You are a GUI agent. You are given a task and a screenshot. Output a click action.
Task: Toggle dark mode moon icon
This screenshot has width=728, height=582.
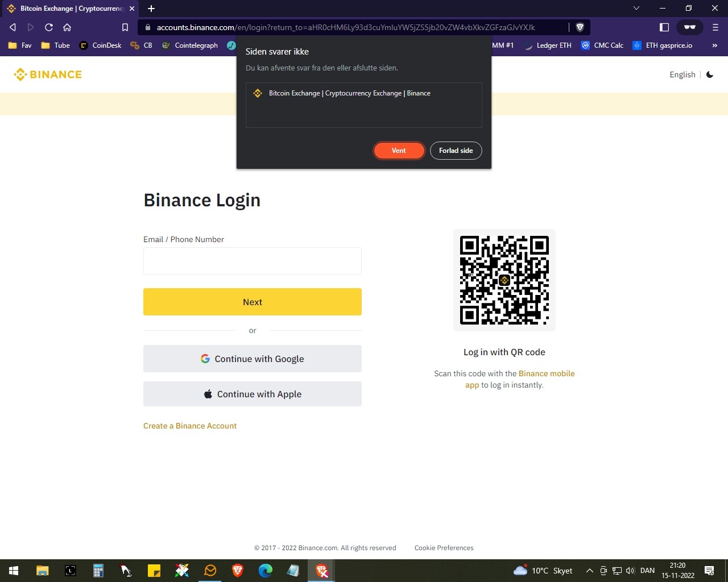click(x=710, y=74)
